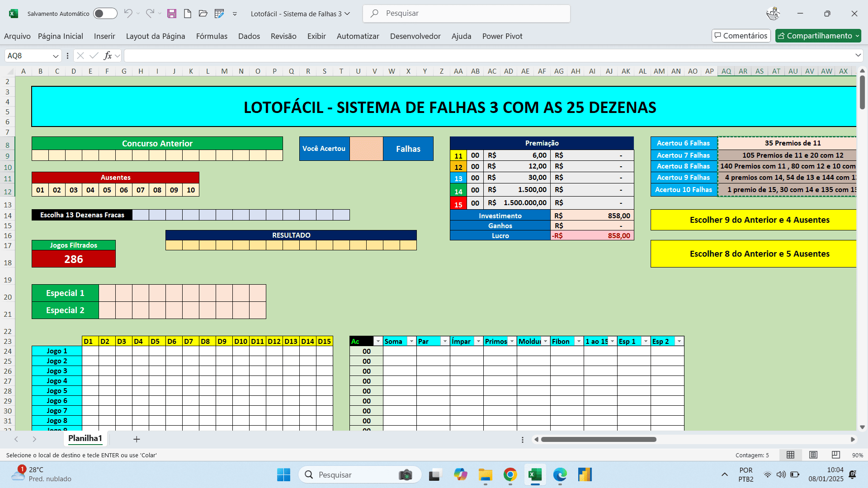Screen dimensions: 868x488
Task: Click the red 286 Jogos Filtrados cell
Action: click(x=74, y=259)
